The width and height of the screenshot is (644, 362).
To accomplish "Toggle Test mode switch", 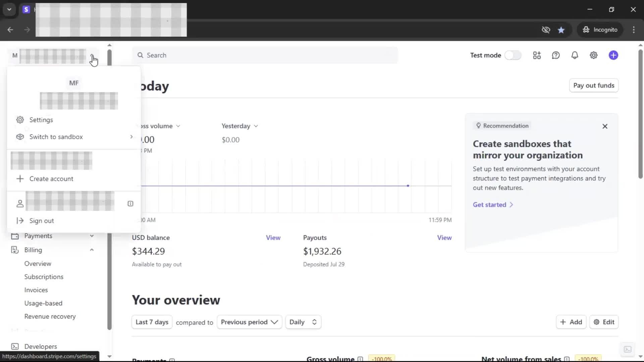I will pos(513,55).
